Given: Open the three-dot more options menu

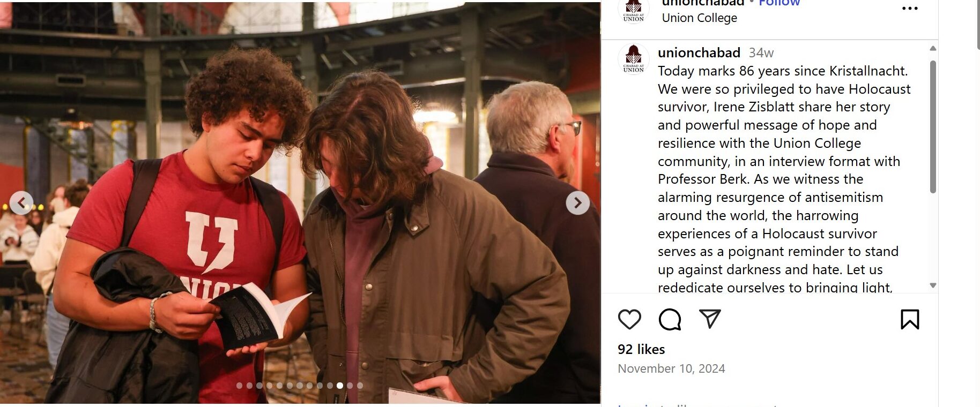Looking at the screenshot, I should tap(910, 8).
